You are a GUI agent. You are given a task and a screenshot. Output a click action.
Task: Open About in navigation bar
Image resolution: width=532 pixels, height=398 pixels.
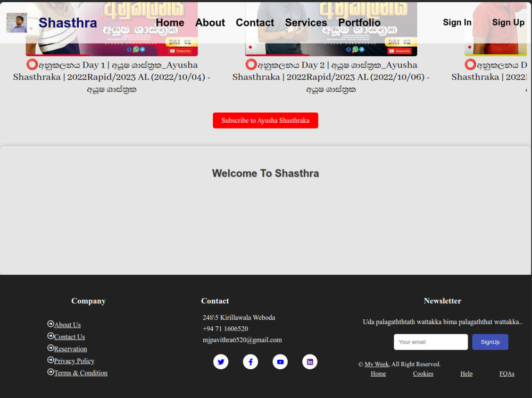[210, 22]
